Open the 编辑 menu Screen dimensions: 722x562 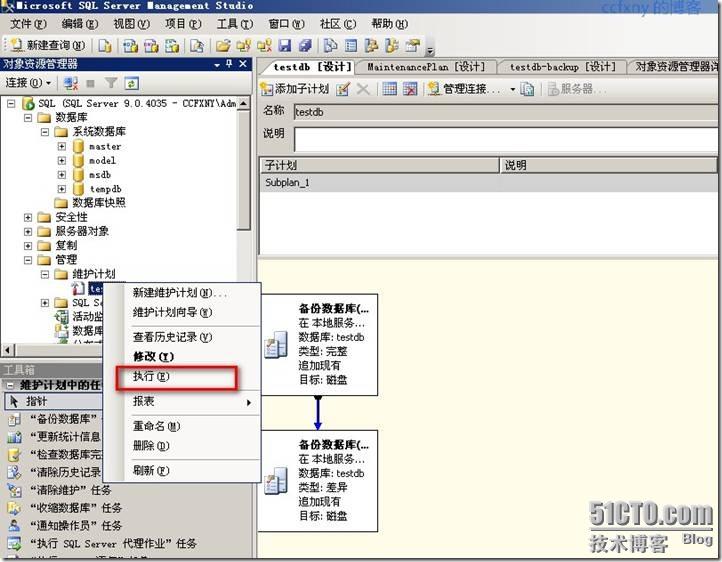[80, 24]
